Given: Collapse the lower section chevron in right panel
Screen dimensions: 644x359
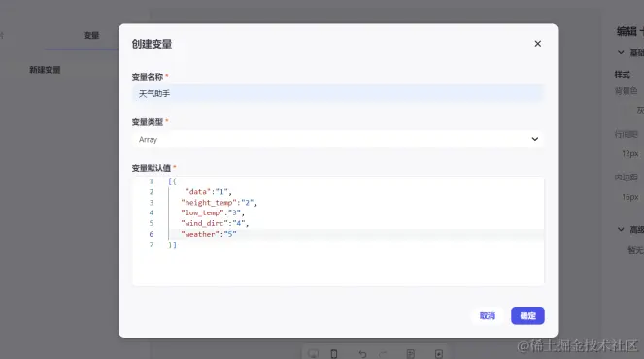Looking at the screenshot, I should coord(621,229).
